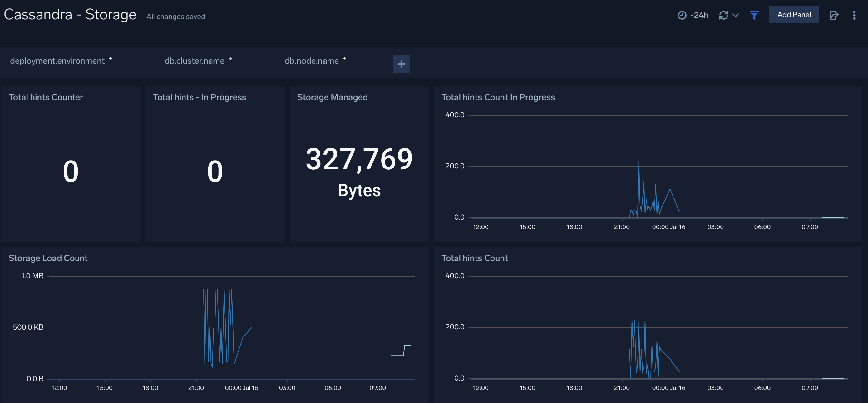Click the Cassandra - Storage dashboard title
Screen dimensions: 868x403
tap(70, 14)
